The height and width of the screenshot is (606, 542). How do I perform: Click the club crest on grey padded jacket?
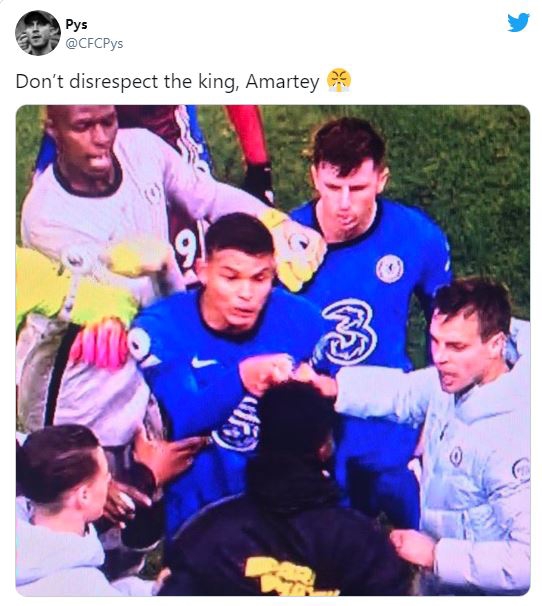coord(455,456)
